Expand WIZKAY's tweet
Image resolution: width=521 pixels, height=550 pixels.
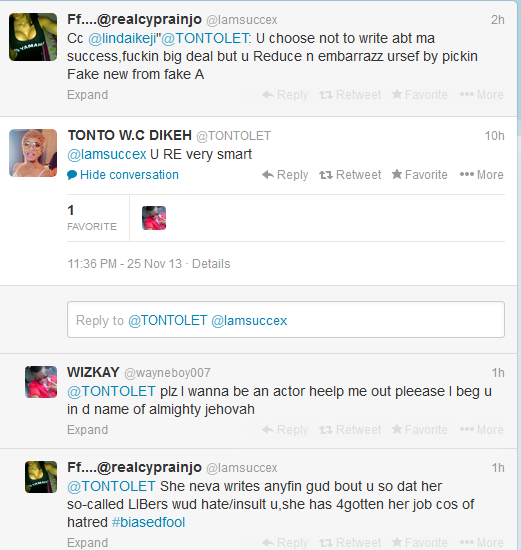pos(87,430)
